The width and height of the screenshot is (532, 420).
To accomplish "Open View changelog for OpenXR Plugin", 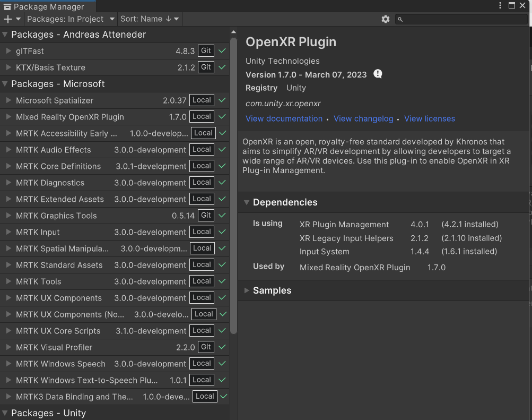I will point(363,118).
